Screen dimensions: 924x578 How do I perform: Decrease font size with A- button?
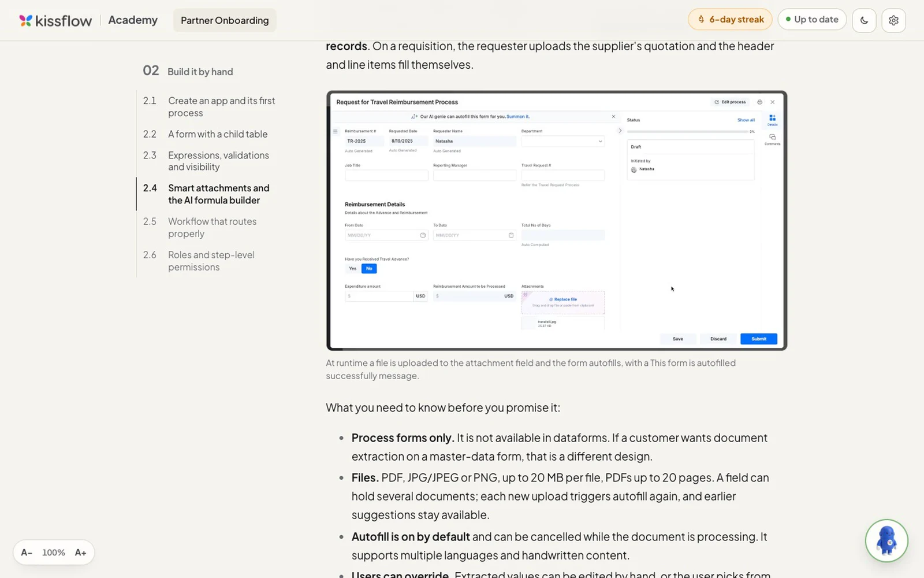[x=27, y=553]
